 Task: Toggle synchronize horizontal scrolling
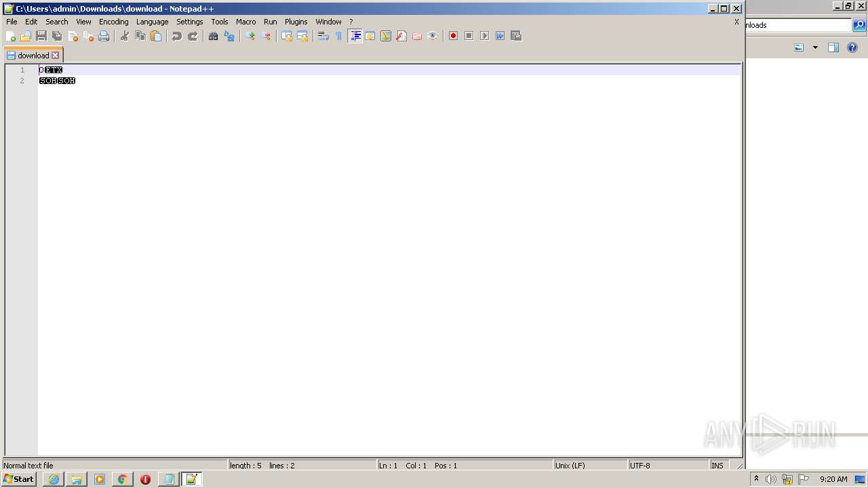coord(302,36)
